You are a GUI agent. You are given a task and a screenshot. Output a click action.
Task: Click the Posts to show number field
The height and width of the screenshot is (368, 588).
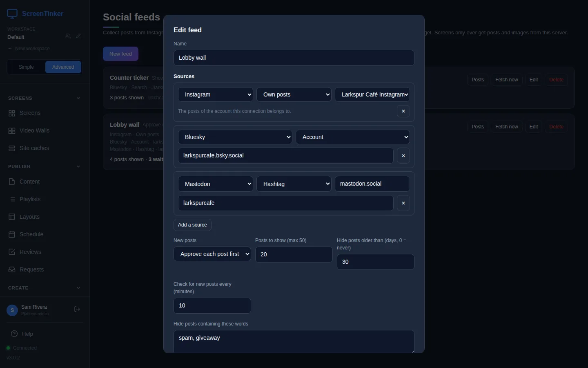tap(294, 254)
